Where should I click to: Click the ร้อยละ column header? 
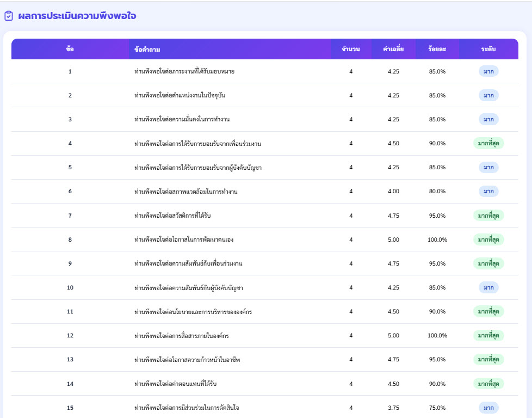pos(437,49)
